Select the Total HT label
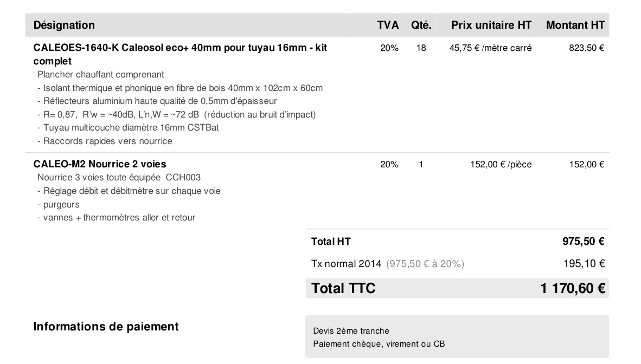This screenshot has height=364, width=641. [x=331, y=242]
